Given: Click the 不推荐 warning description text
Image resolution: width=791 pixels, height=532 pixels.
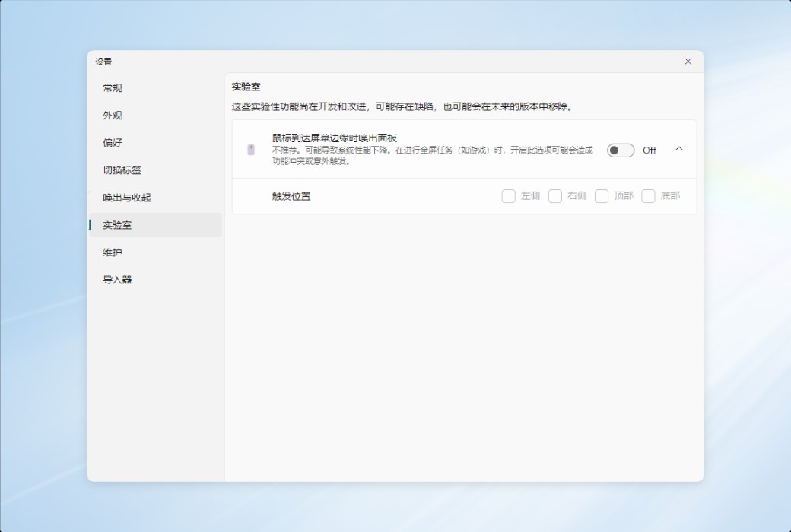Looking at the screenshot, I should click(x=432, y=156).
